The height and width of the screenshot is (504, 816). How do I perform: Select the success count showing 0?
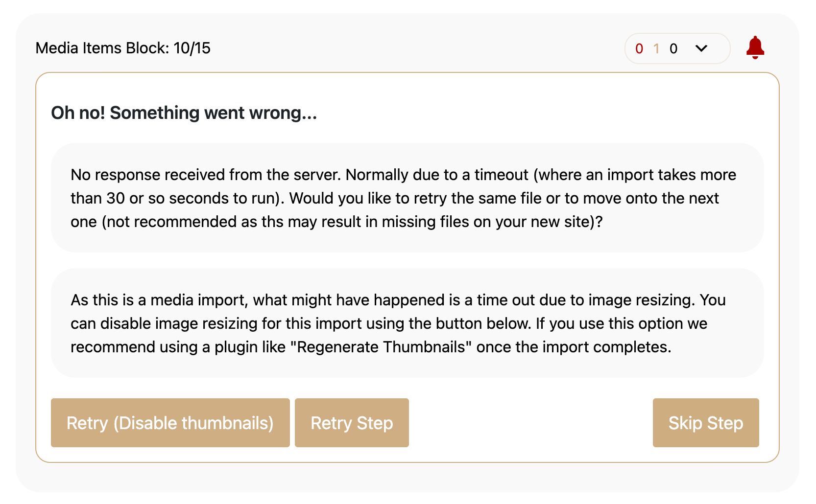click(x=673, y=49)
